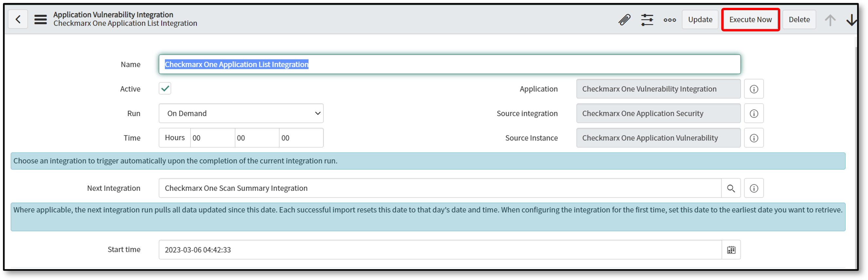Image resolution: width=868 pixels, height=280 pixels.
Task: Show info for the Application field
Action: [754, 89]
